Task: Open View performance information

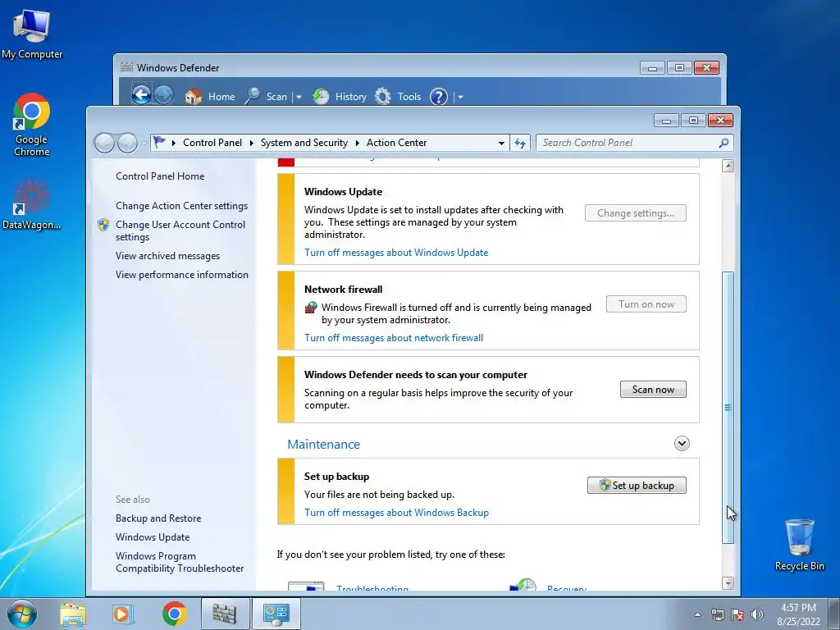Action: pyautogui.click(x=182, y=275)
